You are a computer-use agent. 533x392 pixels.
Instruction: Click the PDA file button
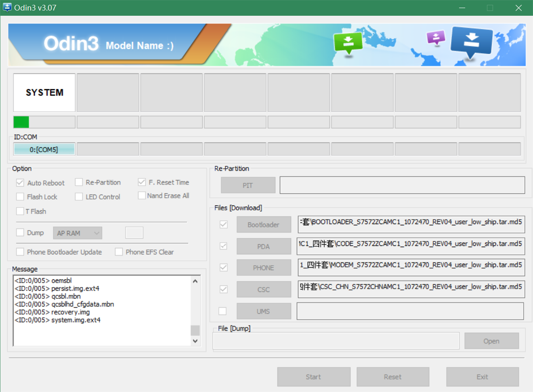pyautogui.click(x=263, y=246)
